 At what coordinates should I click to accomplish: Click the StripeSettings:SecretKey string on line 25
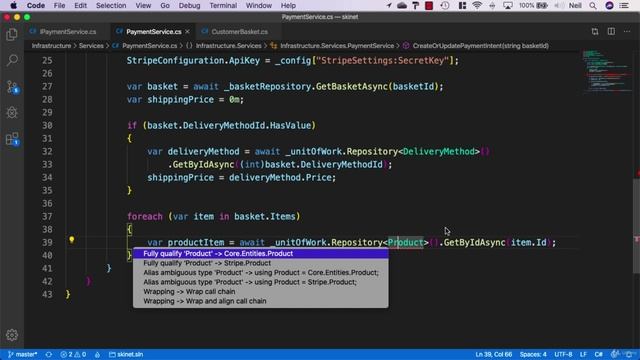[382, 60]
